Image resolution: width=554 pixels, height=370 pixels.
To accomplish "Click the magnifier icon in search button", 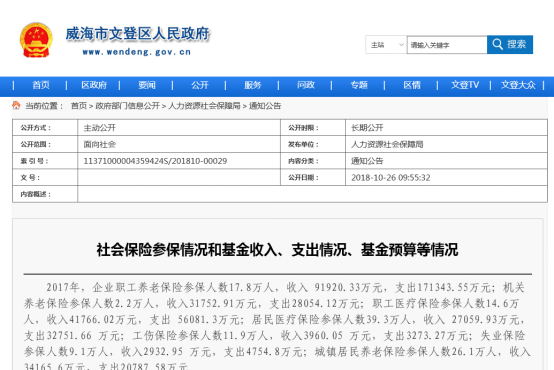I will point(497,45).
